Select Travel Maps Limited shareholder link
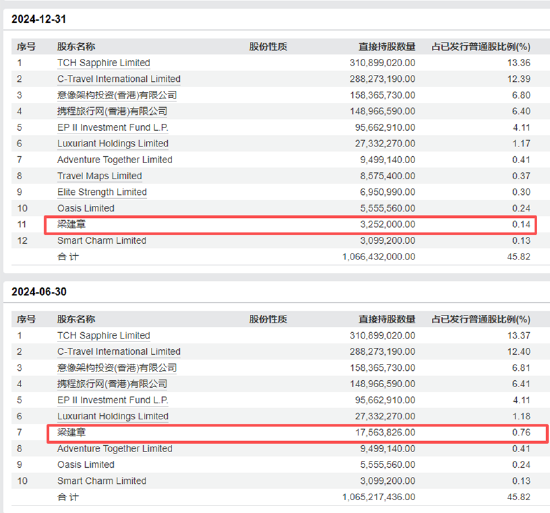550x513 pixels. click(100, 176)
